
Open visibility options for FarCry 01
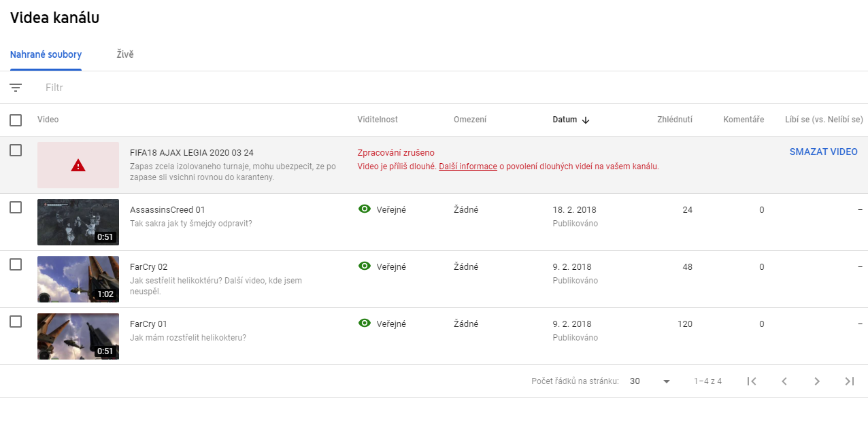(x=383, y=324)
